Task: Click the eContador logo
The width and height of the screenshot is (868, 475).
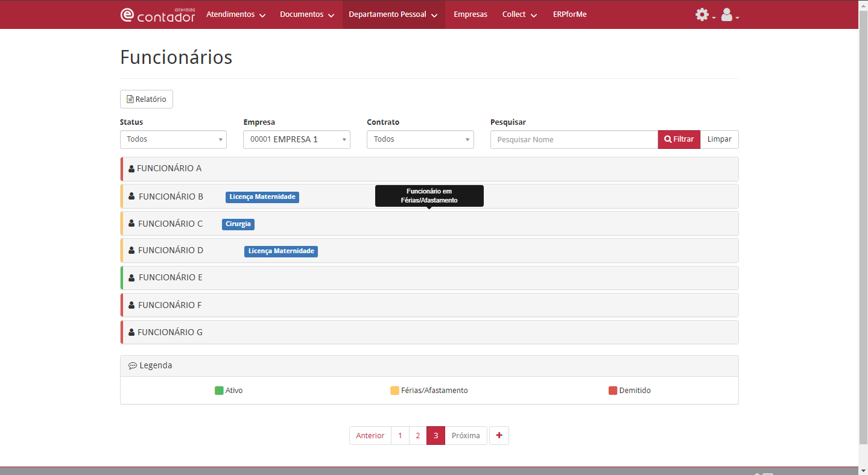Action: pos(157,14)
